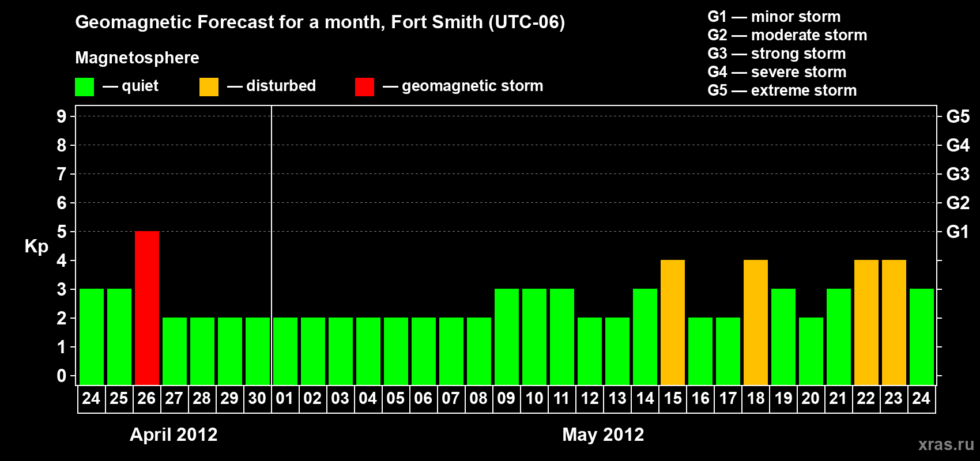Click the G1 right axis label

pyautogui.click(x=958, y=232)
